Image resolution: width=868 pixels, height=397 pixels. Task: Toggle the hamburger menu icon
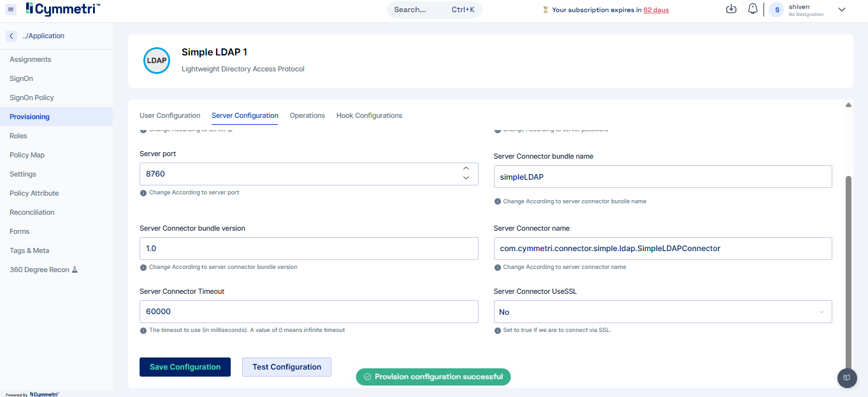pyautogui.click(x=11, y=10)
